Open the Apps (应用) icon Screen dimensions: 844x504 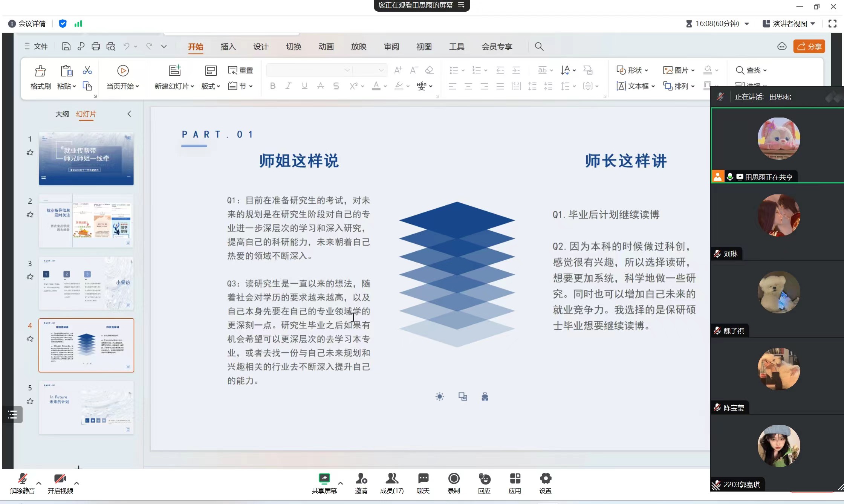tap(515, 479)
